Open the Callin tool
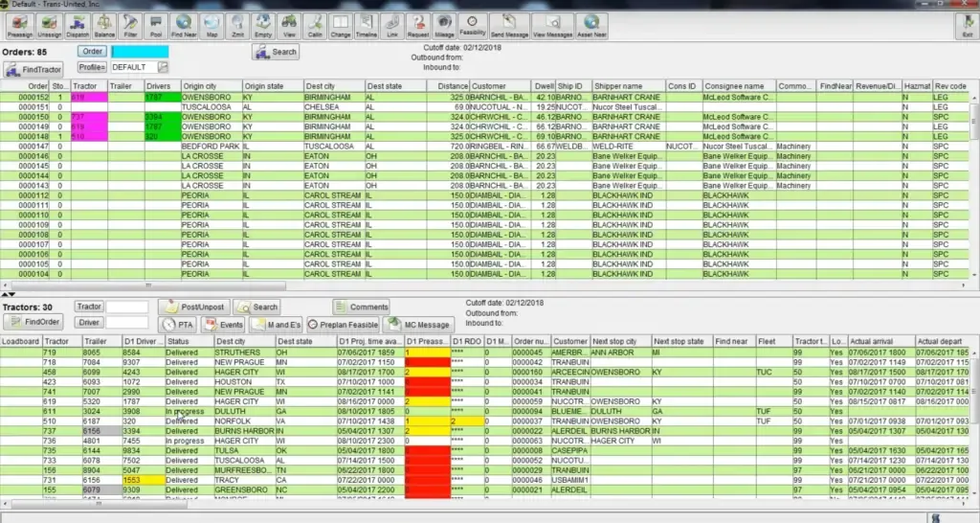 pyautogui.click(x=315, y=26)
